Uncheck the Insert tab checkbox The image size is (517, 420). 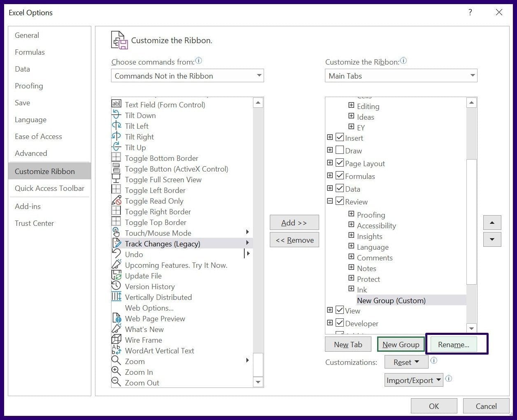coord(340,137)
